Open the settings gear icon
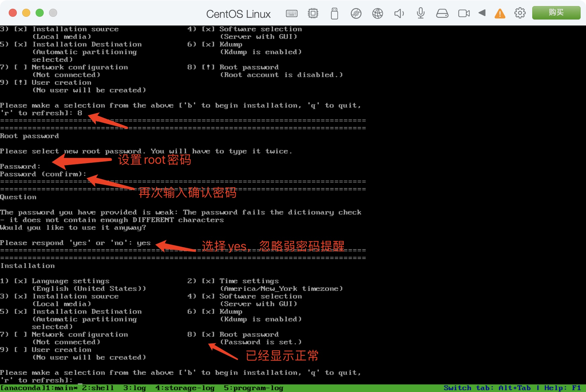 click(x=520, y=13)
